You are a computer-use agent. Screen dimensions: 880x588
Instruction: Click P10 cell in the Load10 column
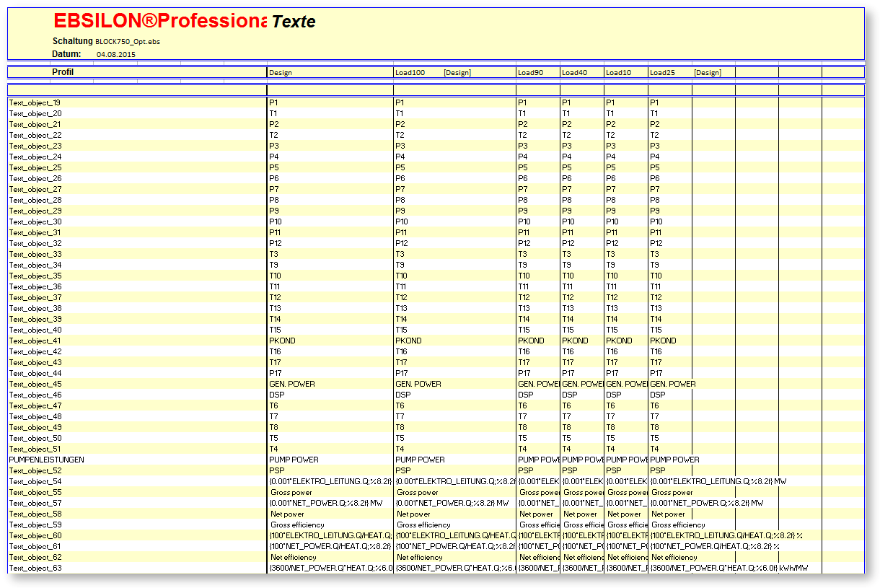pos(612,221)
